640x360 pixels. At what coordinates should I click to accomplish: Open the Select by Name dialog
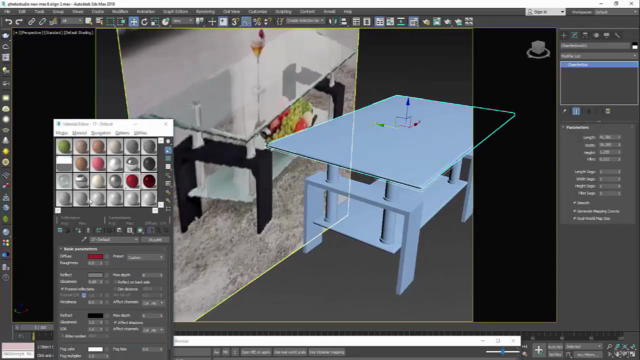(99, 22)
